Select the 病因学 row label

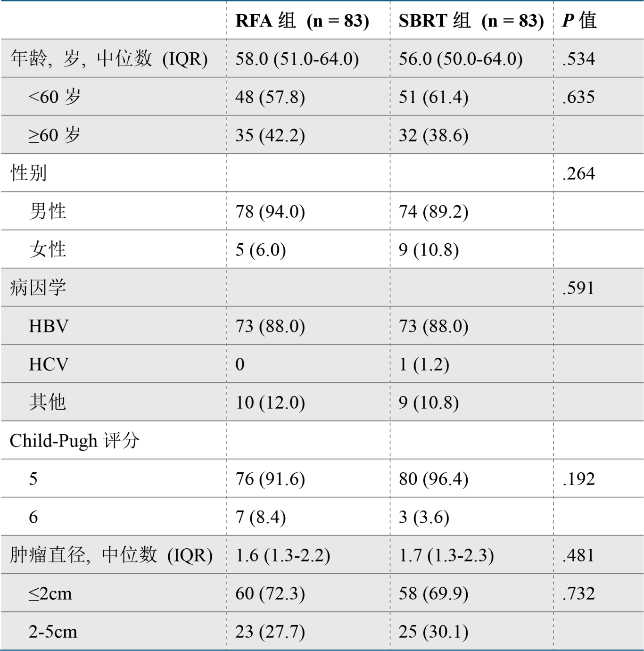(x=38, y=288)
